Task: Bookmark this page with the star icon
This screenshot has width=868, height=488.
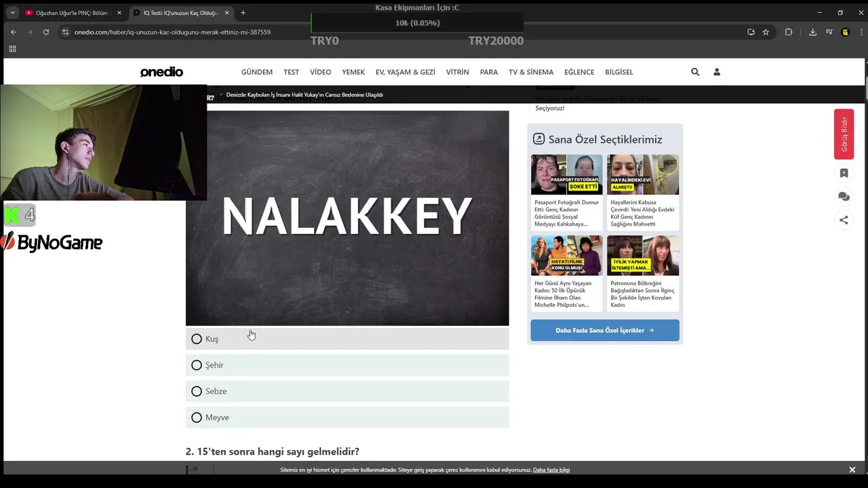Action: coord(766,32)
